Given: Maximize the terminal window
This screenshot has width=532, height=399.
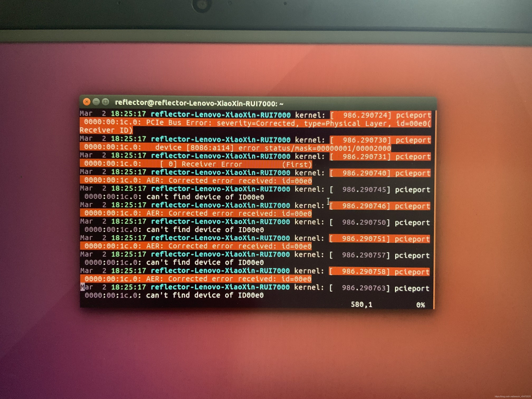Looking at the screenshot, I should coord(106,102).
